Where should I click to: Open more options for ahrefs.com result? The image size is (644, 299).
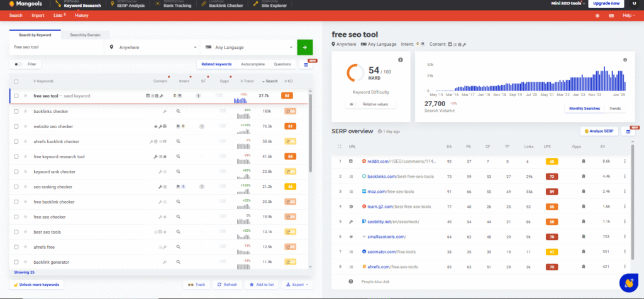click(x=625, y=266)
